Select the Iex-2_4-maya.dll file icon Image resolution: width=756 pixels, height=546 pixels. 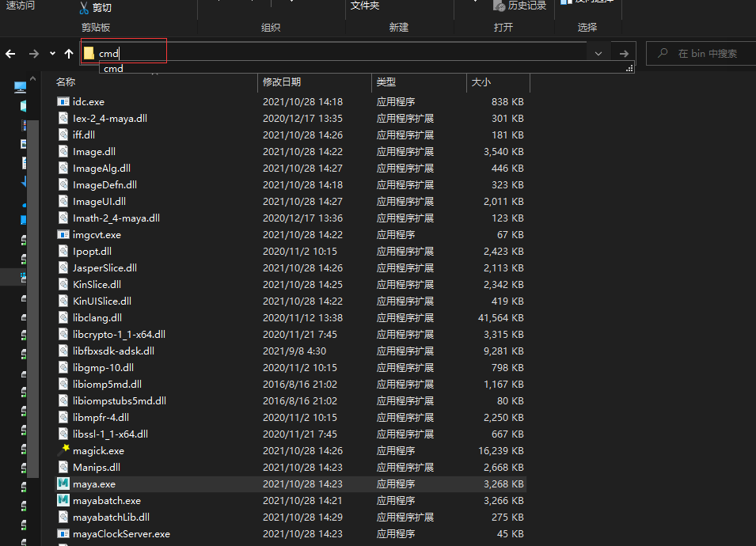coord(63,118)
